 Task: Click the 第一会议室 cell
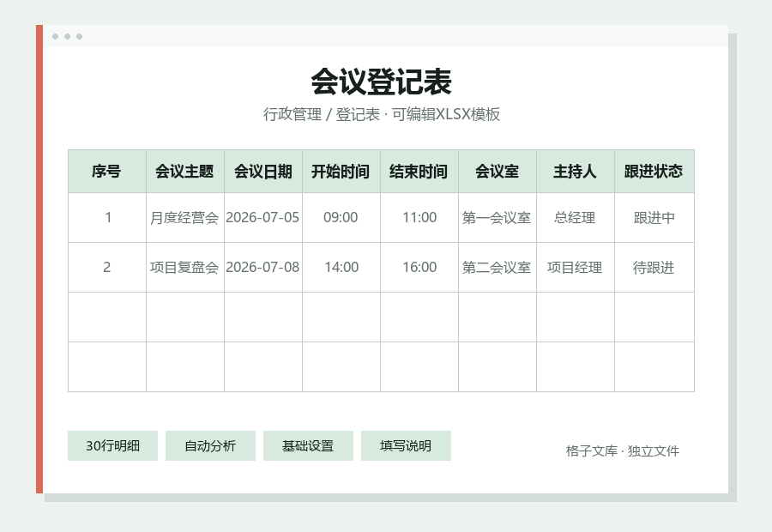498,217
